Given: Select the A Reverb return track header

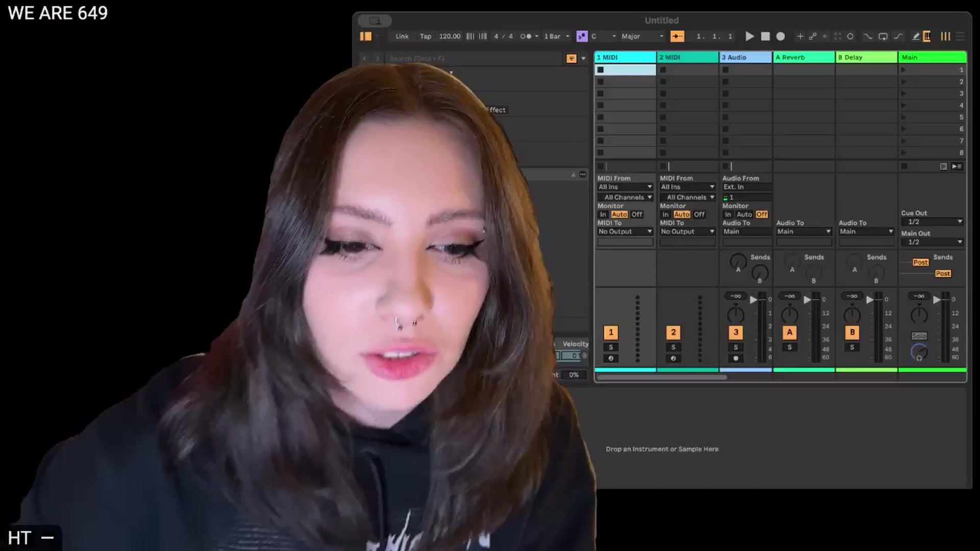Looking at the screenshot, I should pos(804,57).
